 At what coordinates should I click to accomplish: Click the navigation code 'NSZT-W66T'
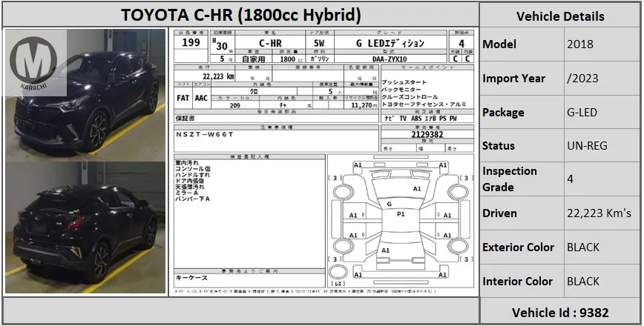(x=204, y=134)
